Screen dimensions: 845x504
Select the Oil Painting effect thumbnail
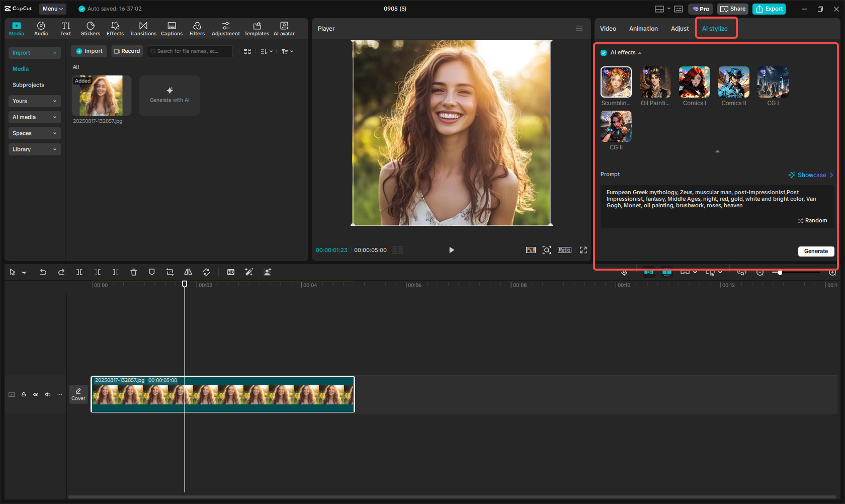[x=655, y=82]
